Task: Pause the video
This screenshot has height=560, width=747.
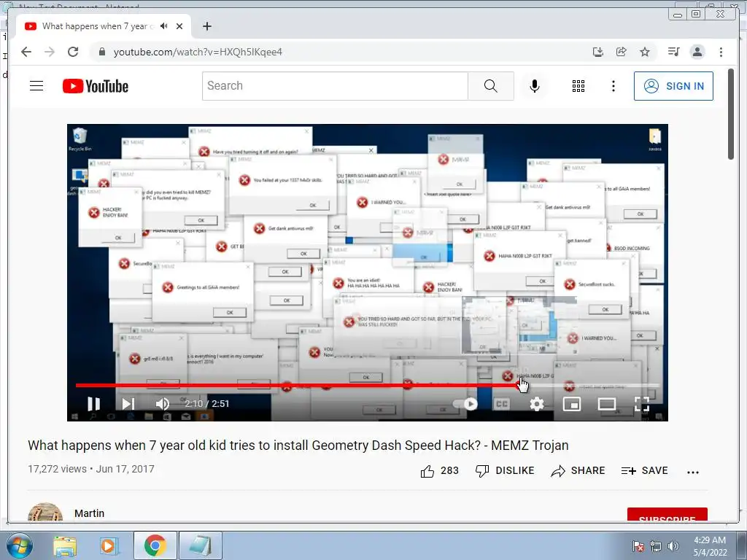Action: click(94, 404)
